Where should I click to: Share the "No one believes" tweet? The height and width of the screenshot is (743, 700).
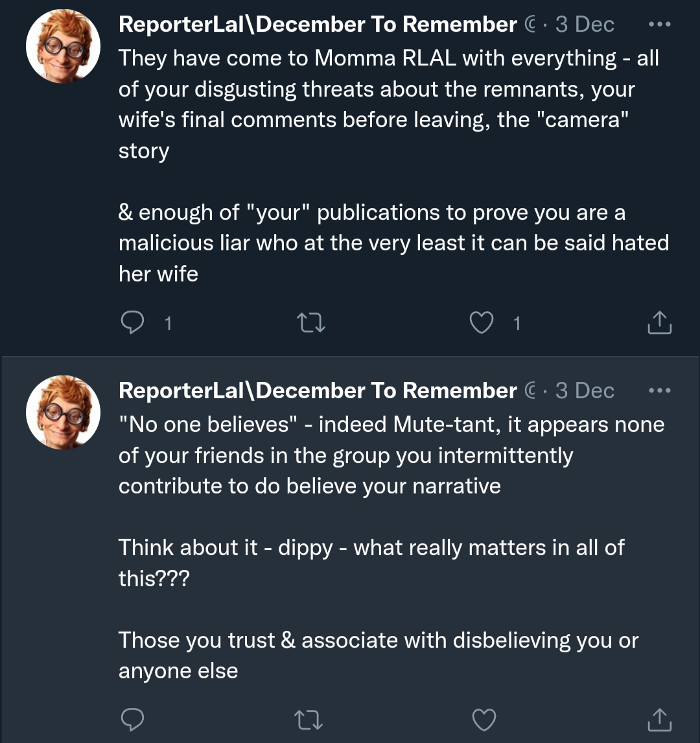[659, 718]
